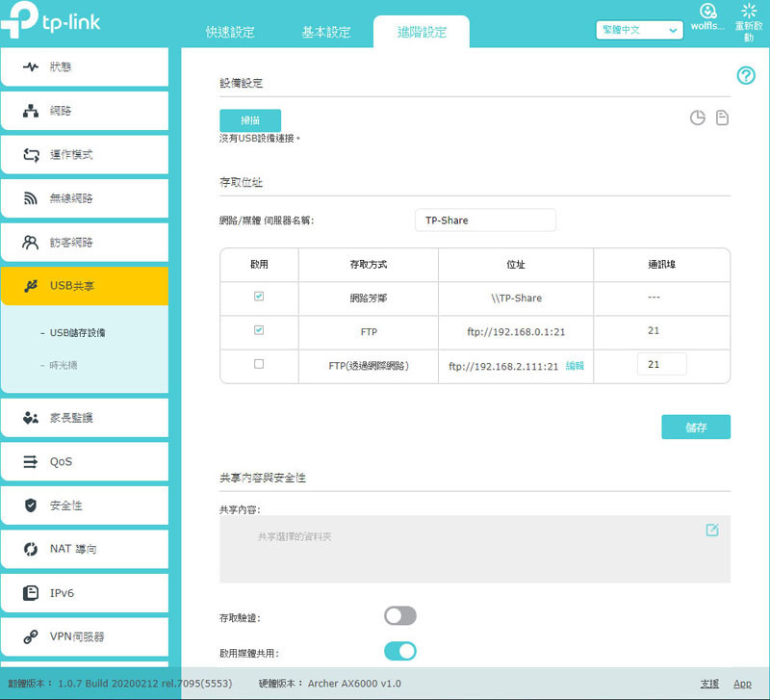This screenshot has width=770, height=700.
Task: Click the 編輯 link next to FTP address
Action: pos(575,366)
